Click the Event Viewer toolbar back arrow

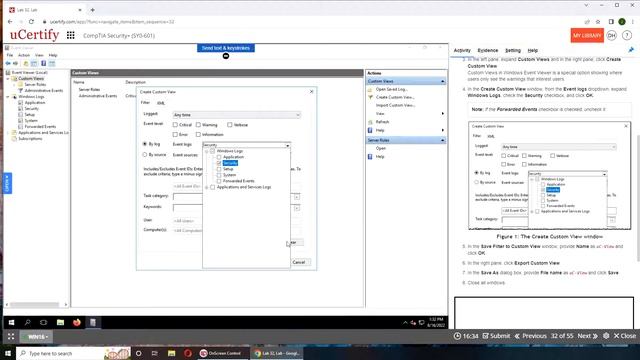tap(8, 63)
